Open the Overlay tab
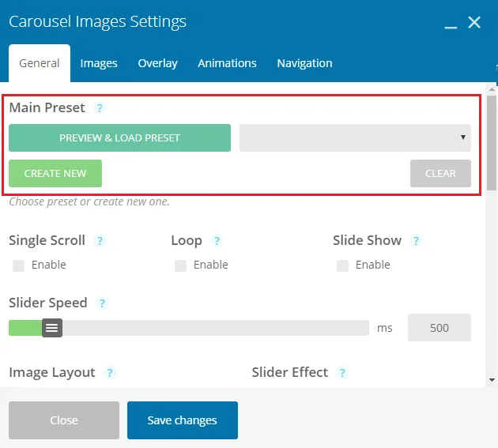This screenshot has width=498, height=448. point(157,63)
